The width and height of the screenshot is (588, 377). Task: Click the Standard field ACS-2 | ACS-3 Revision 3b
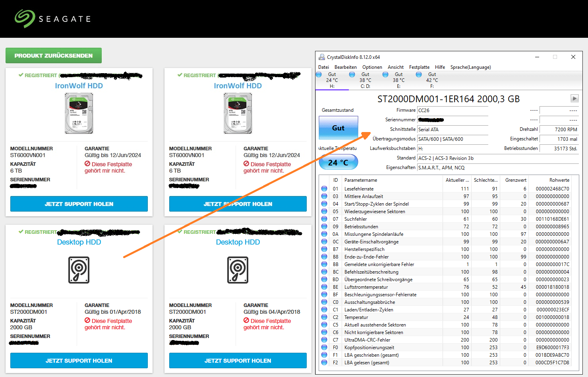[x=498, y=158]
